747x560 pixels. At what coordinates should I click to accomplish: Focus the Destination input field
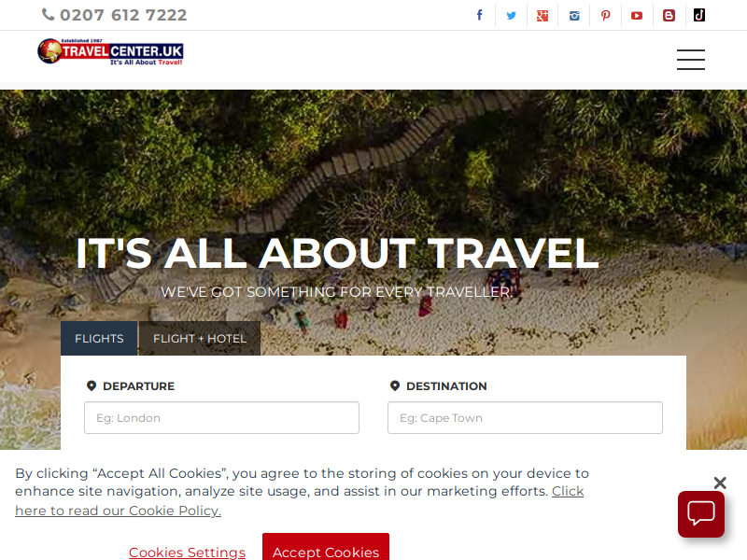click(525, 417)
